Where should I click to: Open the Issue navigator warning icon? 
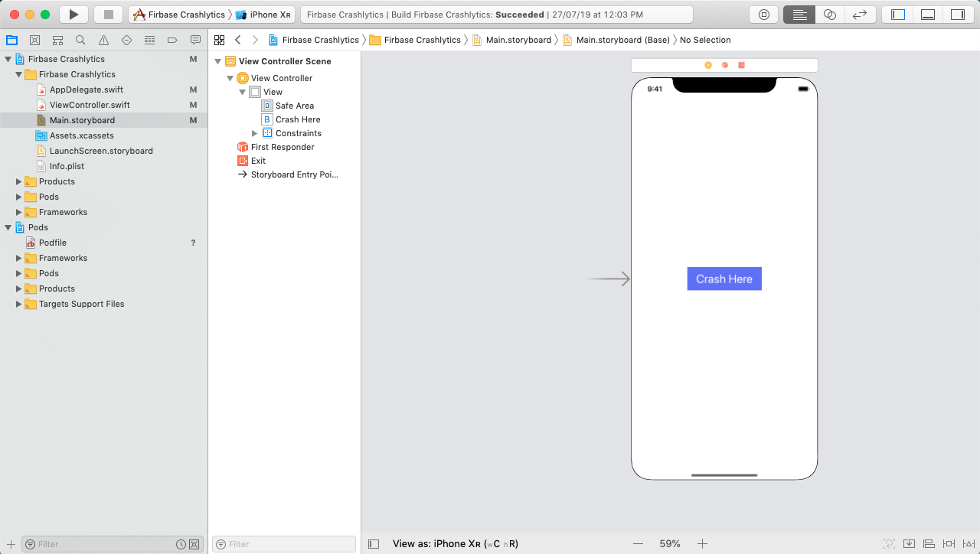click(x=103, y=40)
